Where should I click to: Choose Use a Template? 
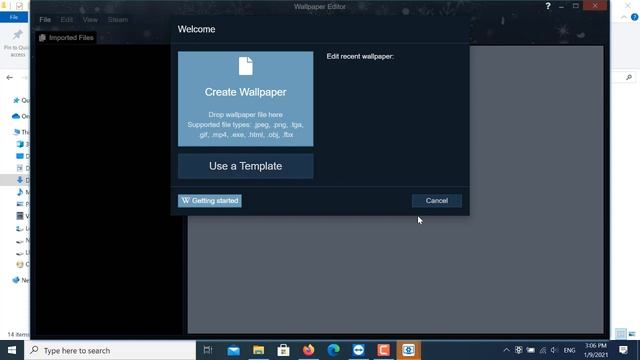point(245,166)
